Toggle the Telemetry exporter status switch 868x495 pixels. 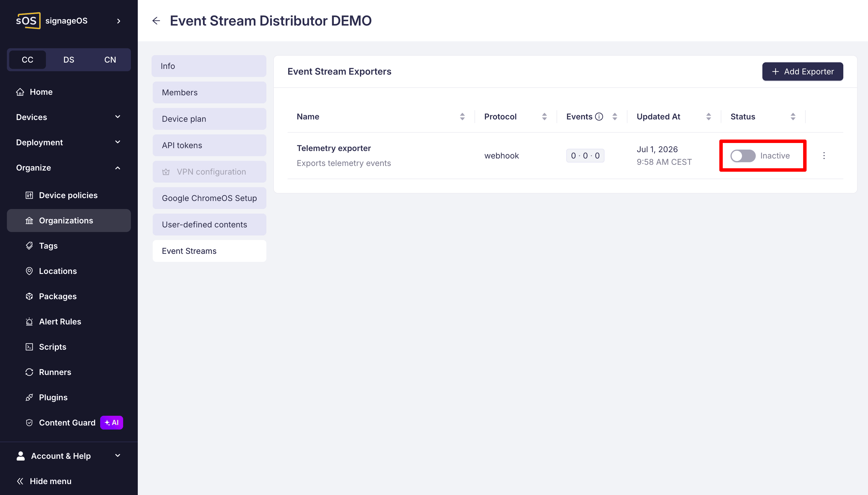click(743, 156)
